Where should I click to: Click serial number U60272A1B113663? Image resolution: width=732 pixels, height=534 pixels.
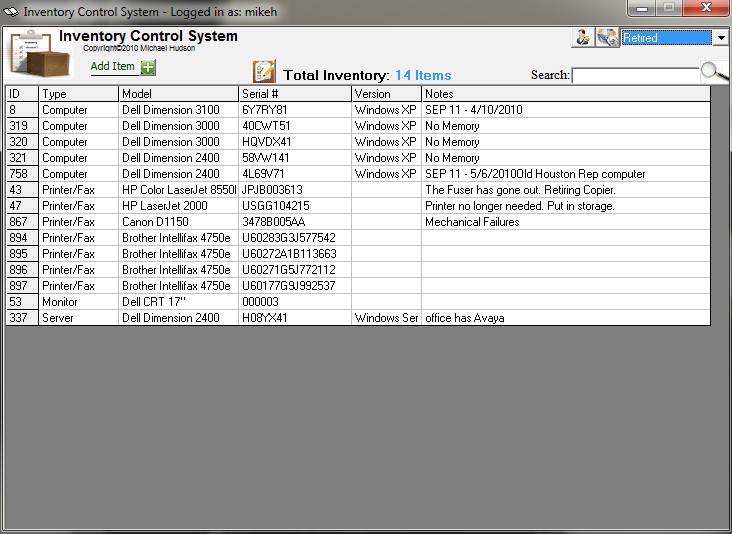click(x=295, y=253)
